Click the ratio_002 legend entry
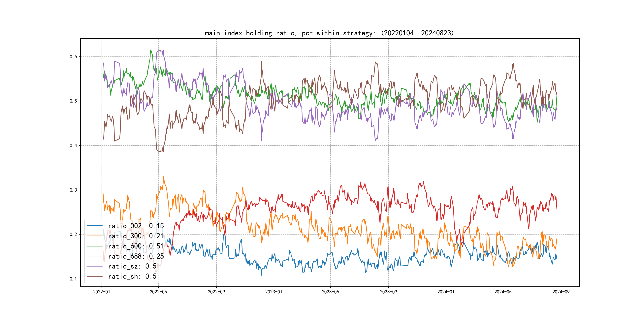 point(136,226)
